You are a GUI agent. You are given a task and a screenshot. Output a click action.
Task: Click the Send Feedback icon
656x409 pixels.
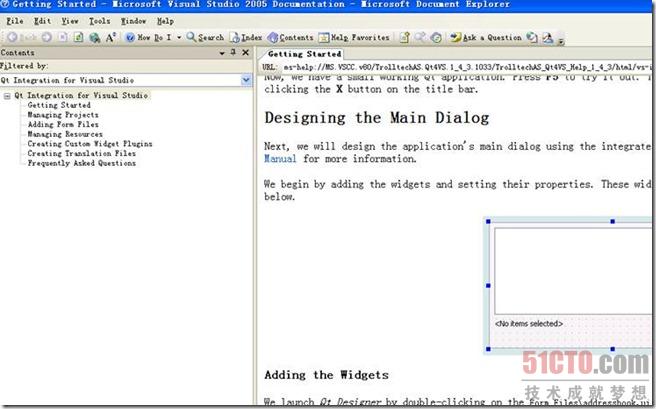548,38
